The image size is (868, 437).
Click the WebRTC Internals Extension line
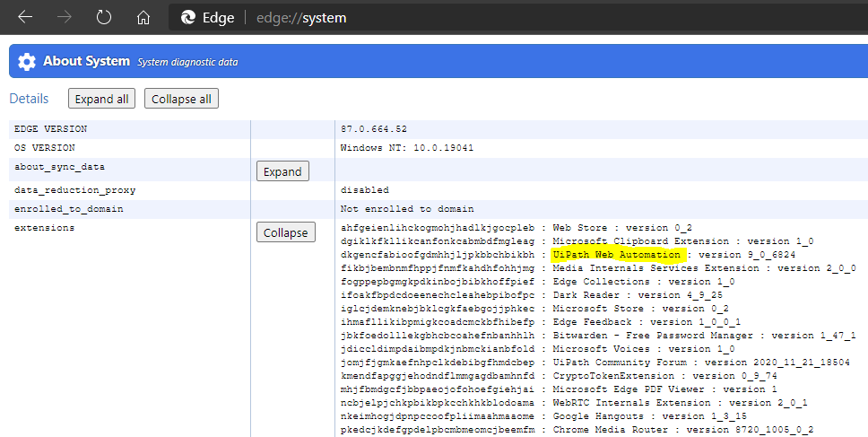click(574, 403)
